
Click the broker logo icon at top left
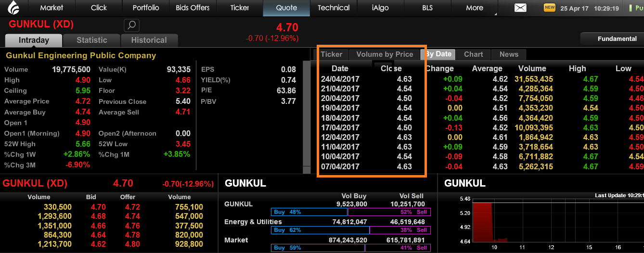coord(14,8)
